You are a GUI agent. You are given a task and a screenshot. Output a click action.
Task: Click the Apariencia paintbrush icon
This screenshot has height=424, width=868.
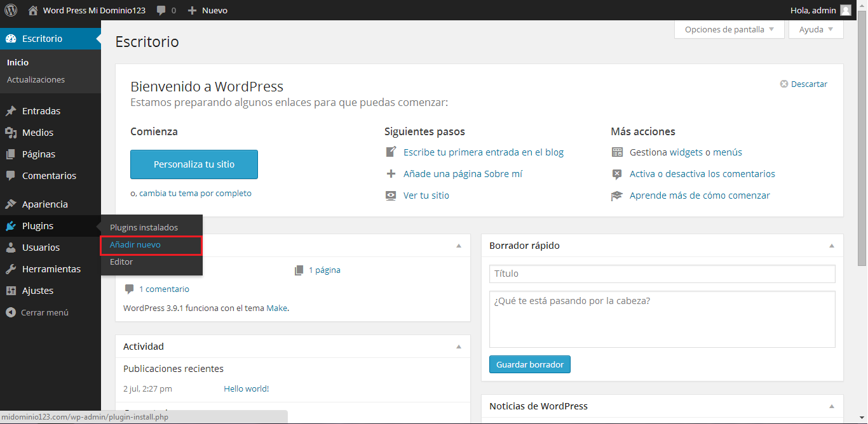[x=11, y=204]
